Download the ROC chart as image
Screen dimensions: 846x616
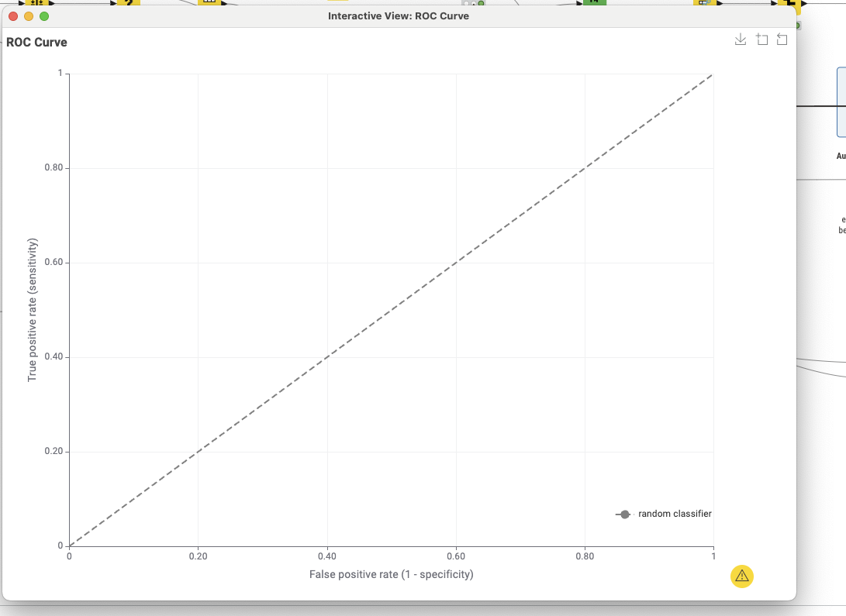click(x=741, y=40)
